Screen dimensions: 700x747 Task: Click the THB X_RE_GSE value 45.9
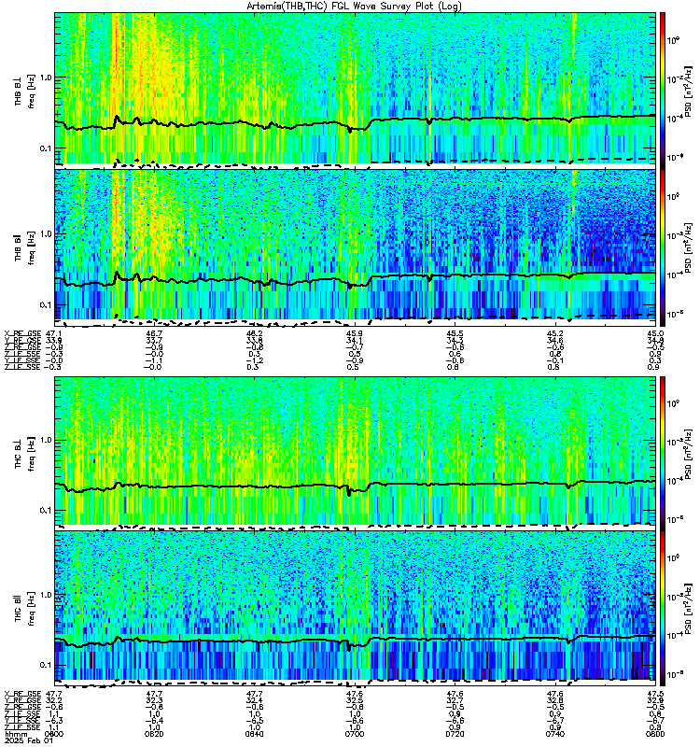[x=355, y=333]
